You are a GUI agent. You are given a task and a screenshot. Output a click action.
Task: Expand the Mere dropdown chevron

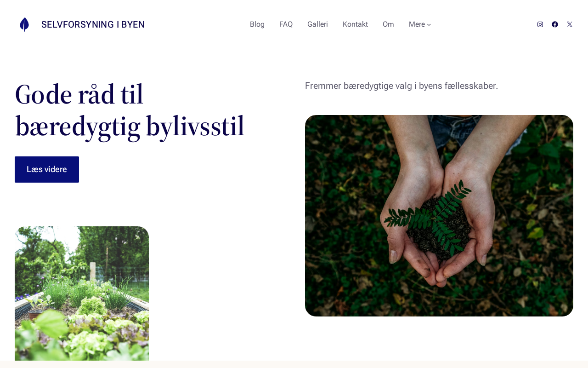[429, 25]
